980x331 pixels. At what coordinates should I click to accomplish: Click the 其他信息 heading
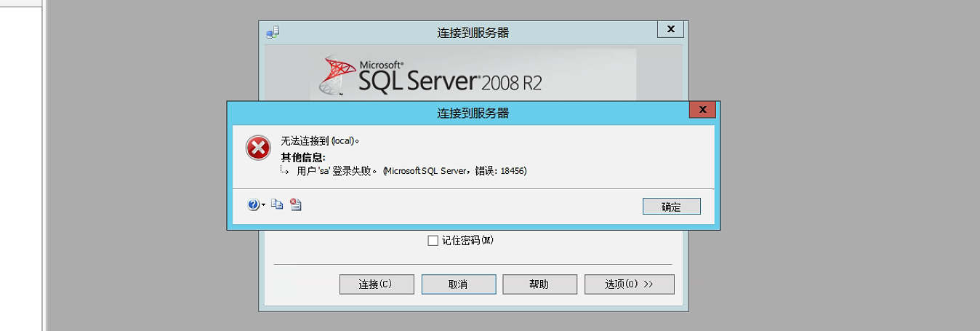(303, 157)
